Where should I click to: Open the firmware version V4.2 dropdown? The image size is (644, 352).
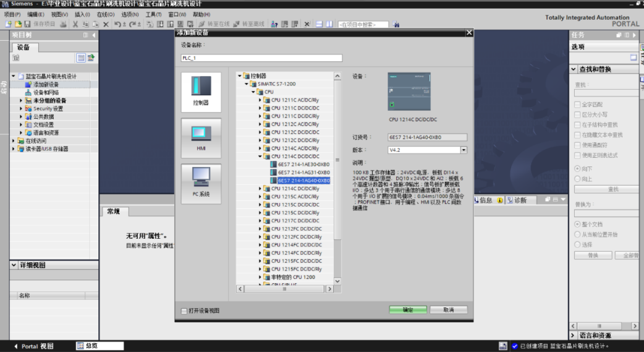[x=464, y=150]
